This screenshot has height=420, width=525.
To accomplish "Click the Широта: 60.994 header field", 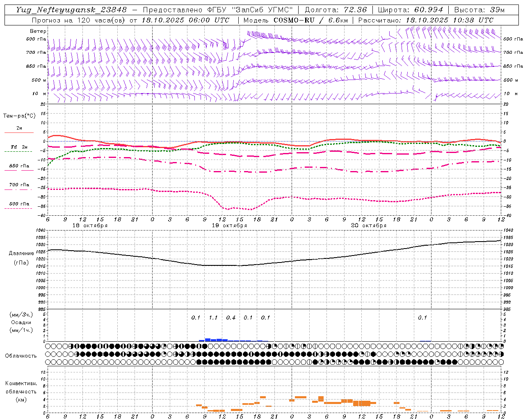I will tap(410, 10).
